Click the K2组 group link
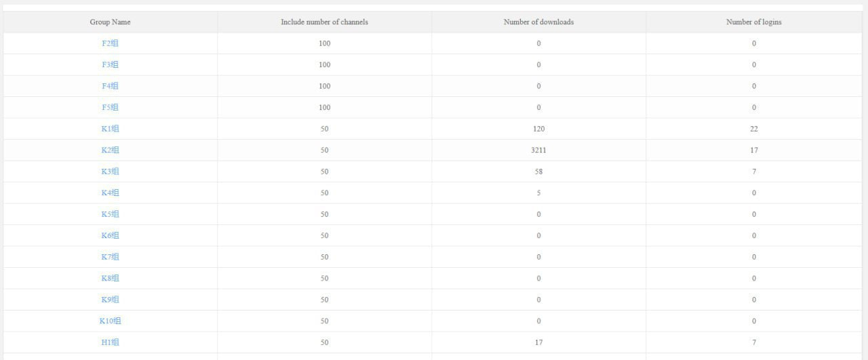The height and width of the screenshot is (360, 868). [110, 150]
